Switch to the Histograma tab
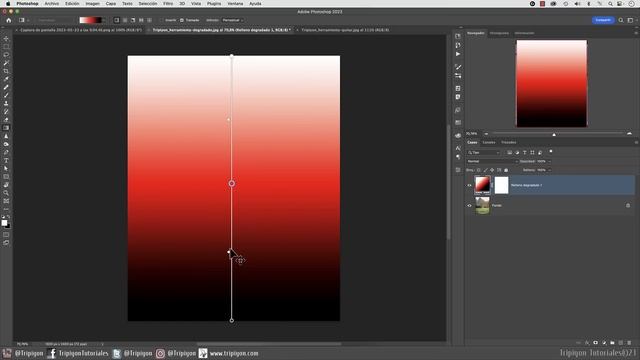640x360 pixels. tap(499, 33)
